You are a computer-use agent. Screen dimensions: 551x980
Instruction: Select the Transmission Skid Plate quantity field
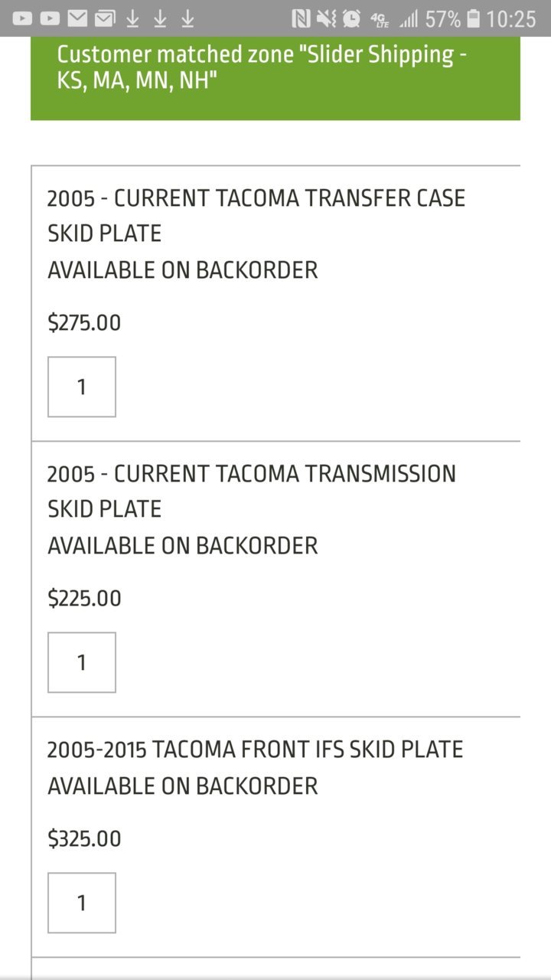(x=82, y=662)
